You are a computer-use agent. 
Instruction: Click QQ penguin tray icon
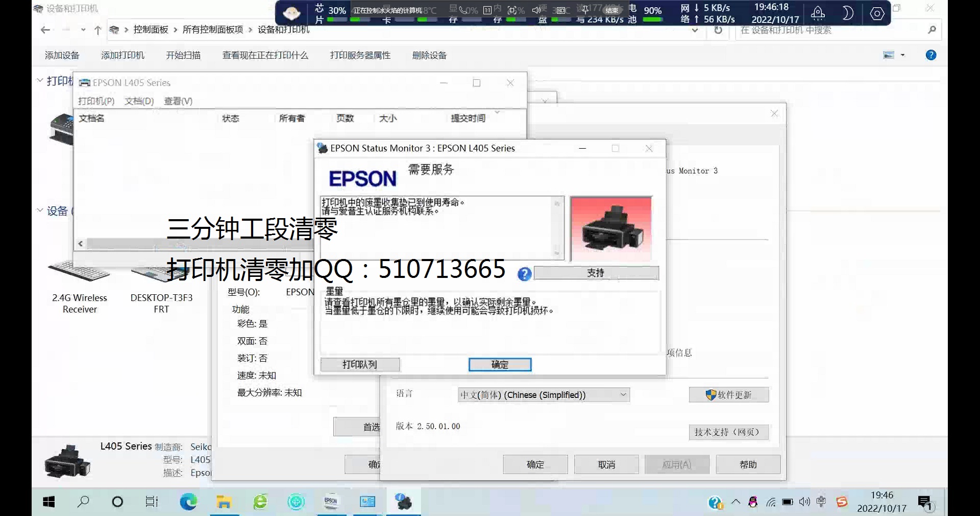point(753,502)
